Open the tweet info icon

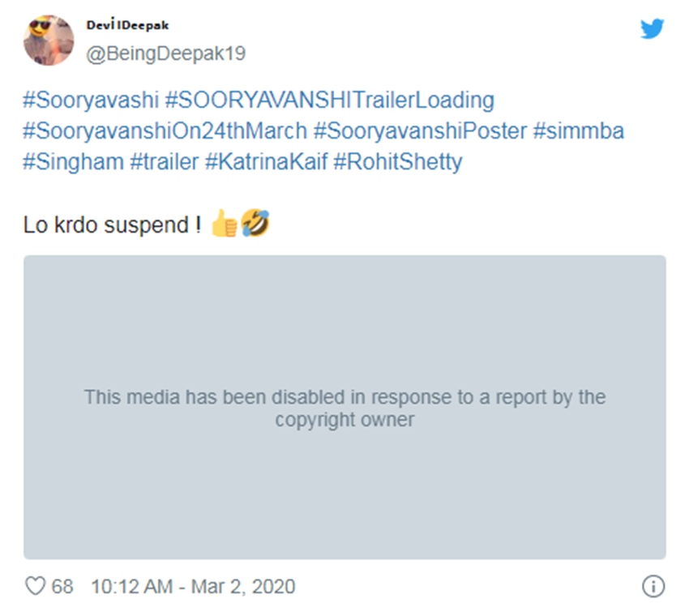click(x=653, y=586)
